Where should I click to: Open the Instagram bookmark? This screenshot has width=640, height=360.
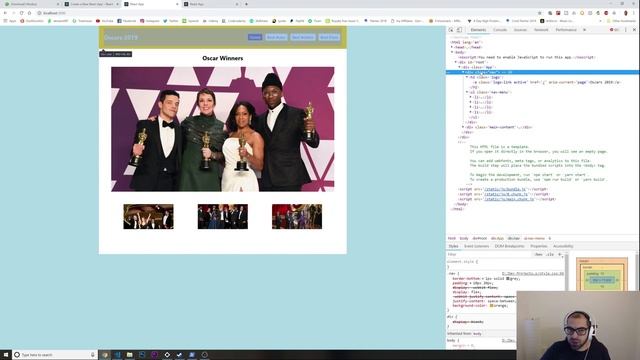(x=149, y=21)
